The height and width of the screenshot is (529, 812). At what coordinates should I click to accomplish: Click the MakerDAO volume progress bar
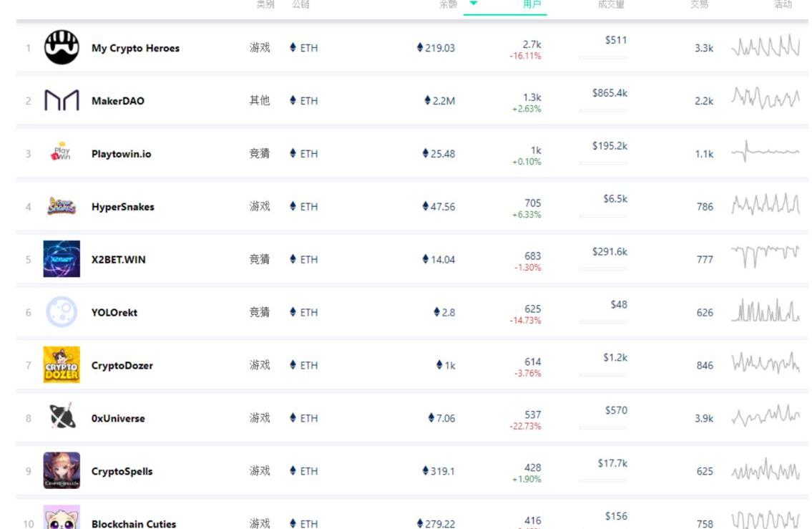(603, 110)
